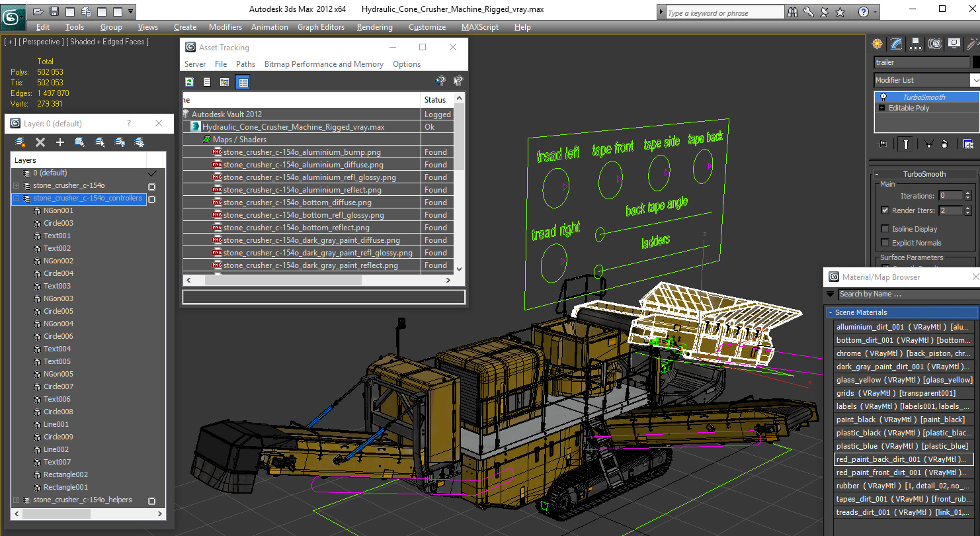Open the Hierarchy command panel tab
The width and height of the screenshot is (980, 536).
pyautogui.click(x=916, y=44)
